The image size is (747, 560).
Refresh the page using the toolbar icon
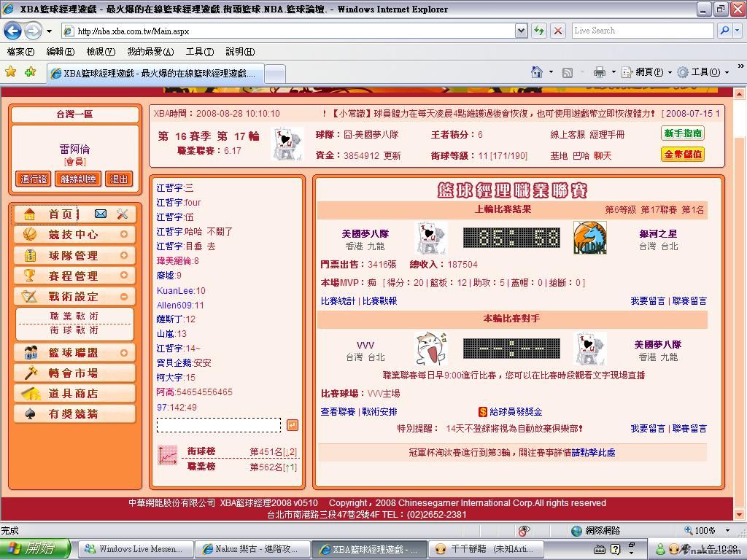click(x=539, y=31)
